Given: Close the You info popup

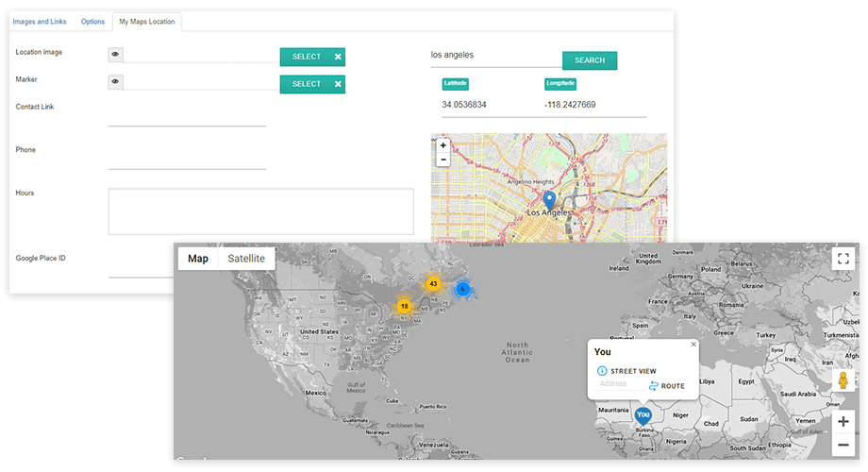Looking at the screenshot, I should coord(693,345).
